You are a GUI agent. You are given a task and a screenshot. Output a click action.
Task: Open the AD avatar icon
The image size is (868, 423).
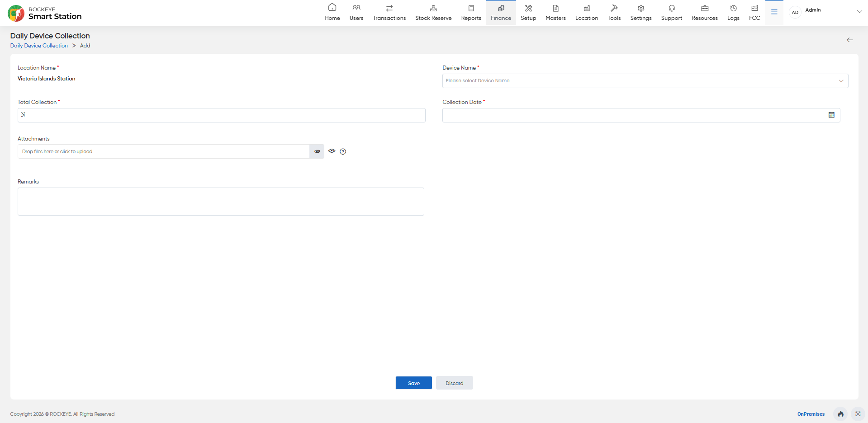coord(795,12)
